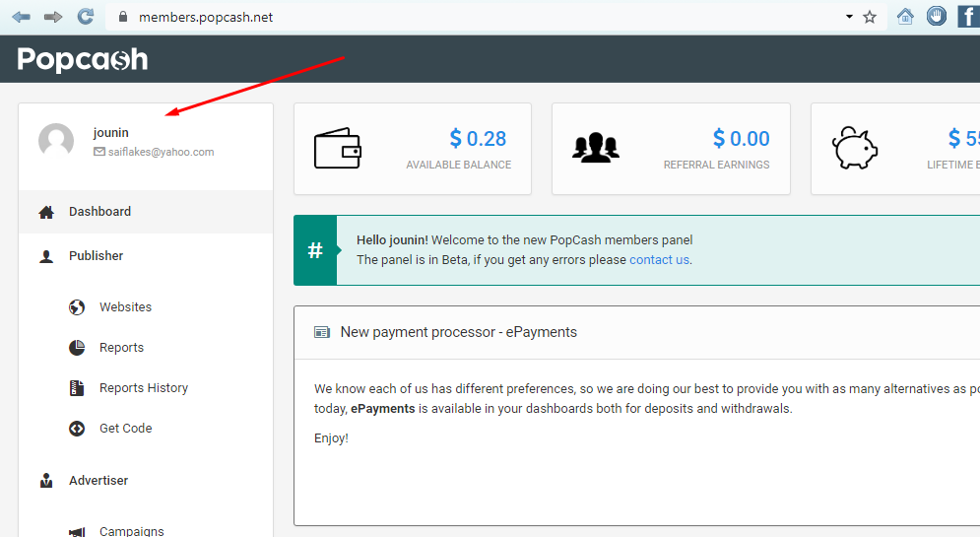Click the AVAILABLE BALANCE label
Viewport: 980px width, 537px height.
459,165
